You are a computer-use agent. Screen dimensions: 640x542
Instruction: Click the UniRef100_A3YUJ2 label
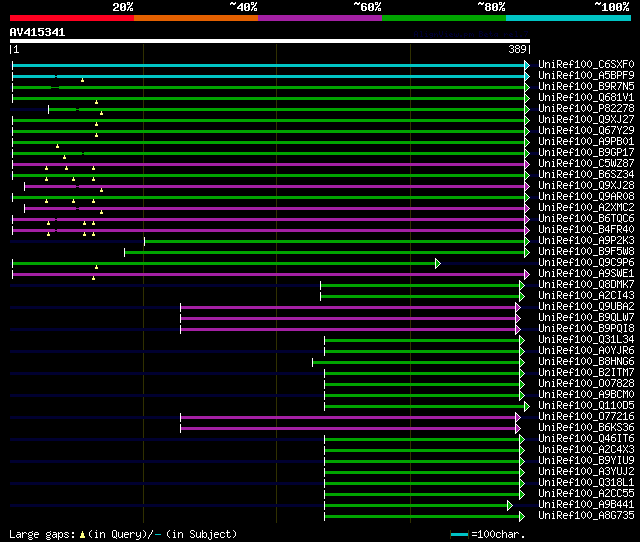coord(586,472)
